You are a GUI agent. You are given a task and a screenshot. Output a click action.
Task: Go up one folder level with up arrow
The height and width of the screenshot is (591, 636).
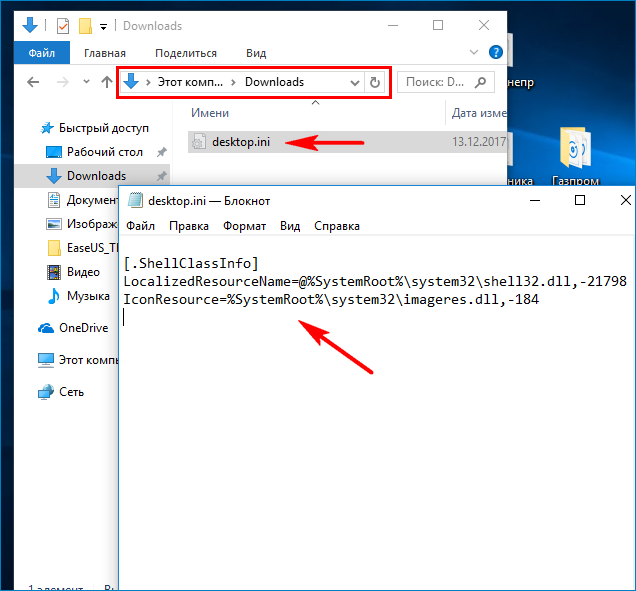tap(106, 82)
